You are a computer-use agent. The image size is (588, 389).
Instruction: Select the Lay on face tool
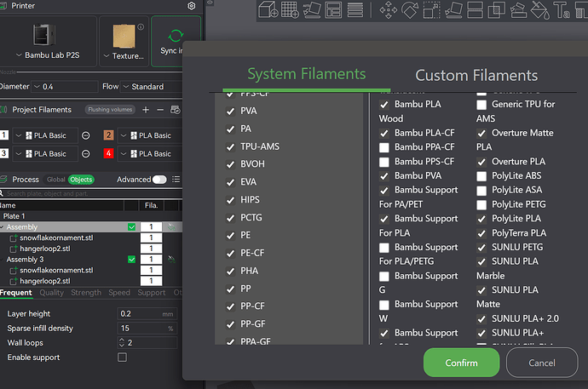click(x=453, y=9)
